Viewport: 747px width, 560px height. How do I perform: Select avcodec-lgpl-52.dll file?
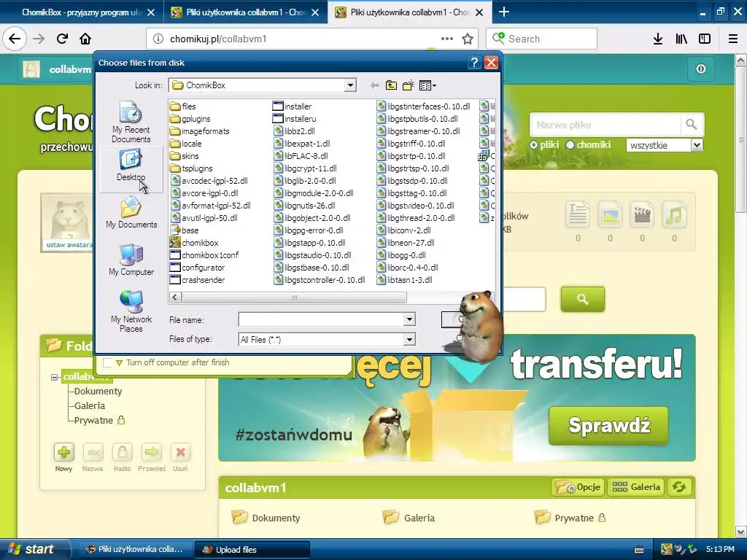[x=209, y=181]
